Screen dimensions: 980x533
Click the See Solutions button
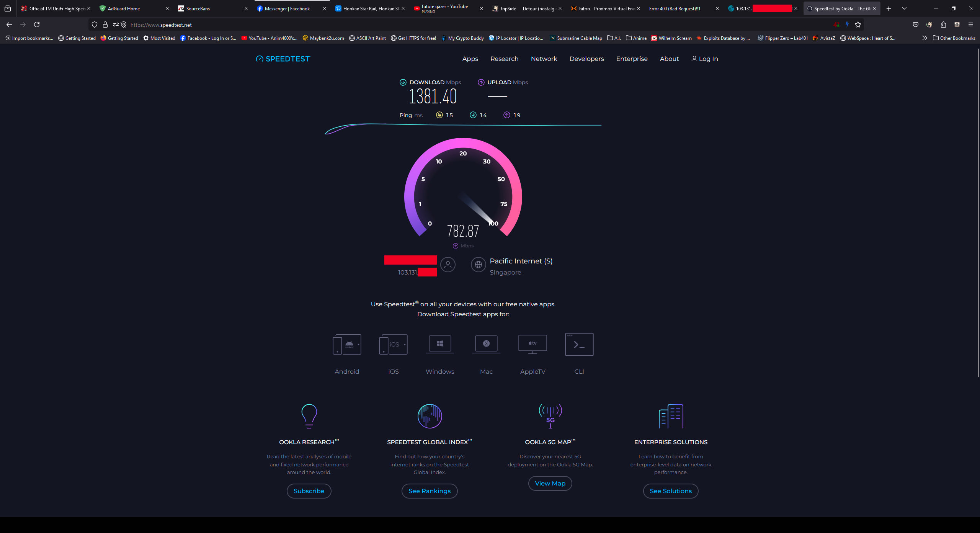[671, 491]
